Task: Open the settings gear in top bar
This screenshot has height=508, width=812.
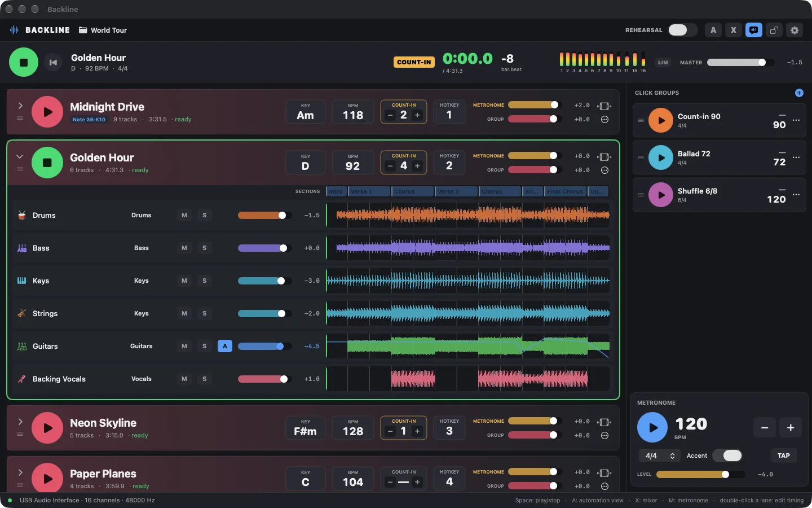Action: [x=795, y=30]
